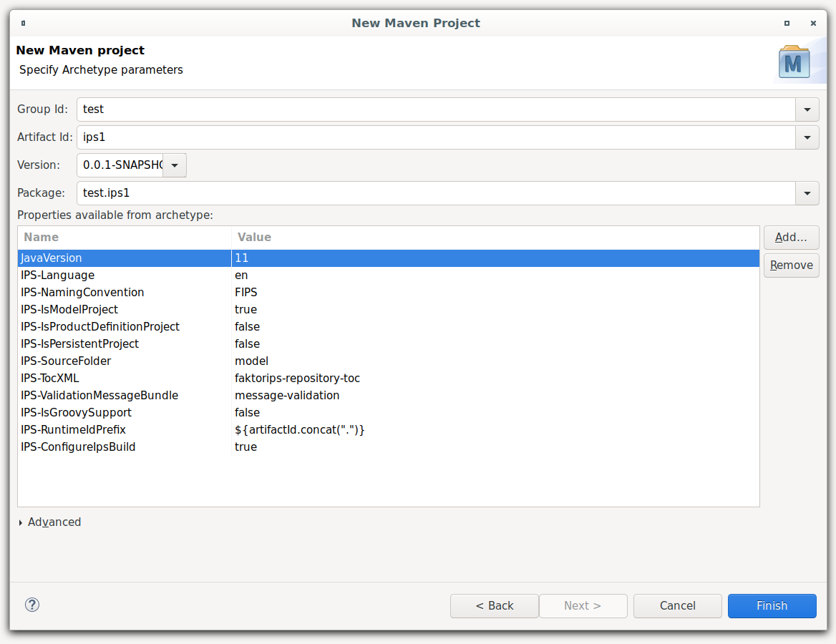Click the Maven wizard logo image

pos(793,62)
